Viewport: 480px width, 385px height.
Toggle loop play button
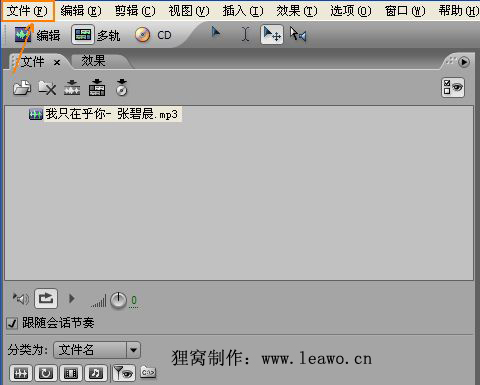coord(46,298)
